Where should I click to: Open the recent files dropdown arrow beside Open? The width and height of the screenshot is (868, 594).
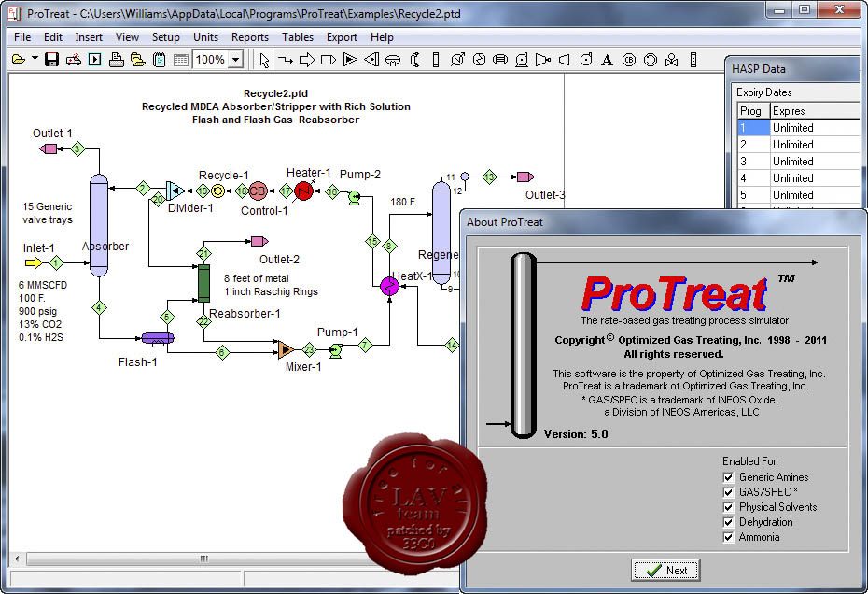(35, 58)
